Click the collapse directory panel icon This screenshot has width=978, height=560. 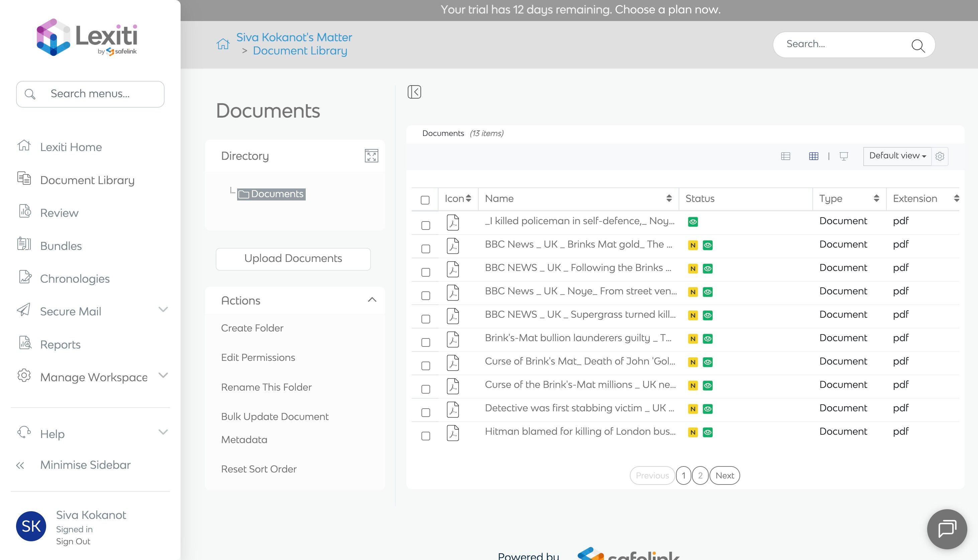414,92
